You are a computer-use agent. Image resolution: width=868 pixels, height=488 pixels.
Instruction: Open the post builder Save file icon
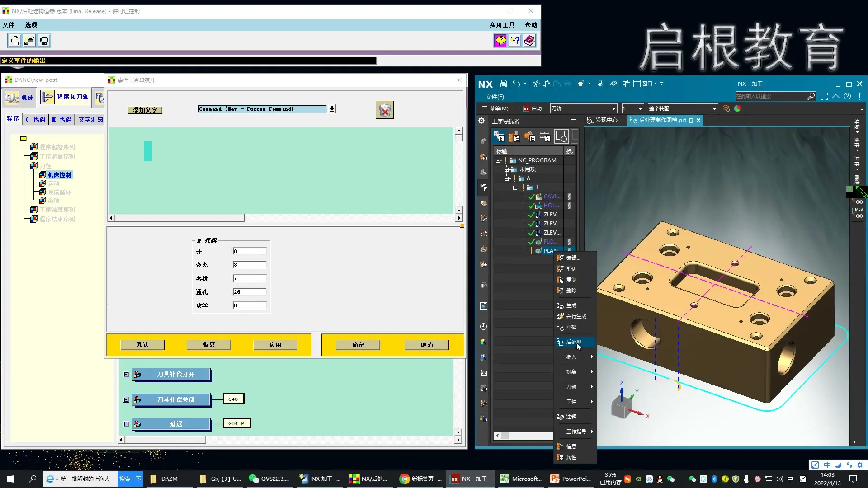(x=44, y=41)
